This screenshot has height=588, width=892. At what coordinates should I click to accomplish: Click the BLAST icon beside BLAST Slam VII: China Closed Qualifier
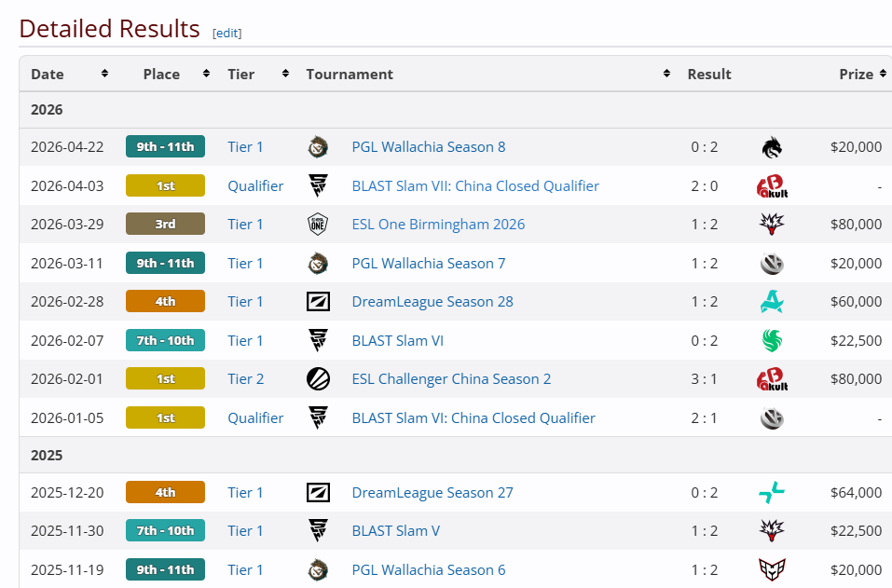(318, 186)
